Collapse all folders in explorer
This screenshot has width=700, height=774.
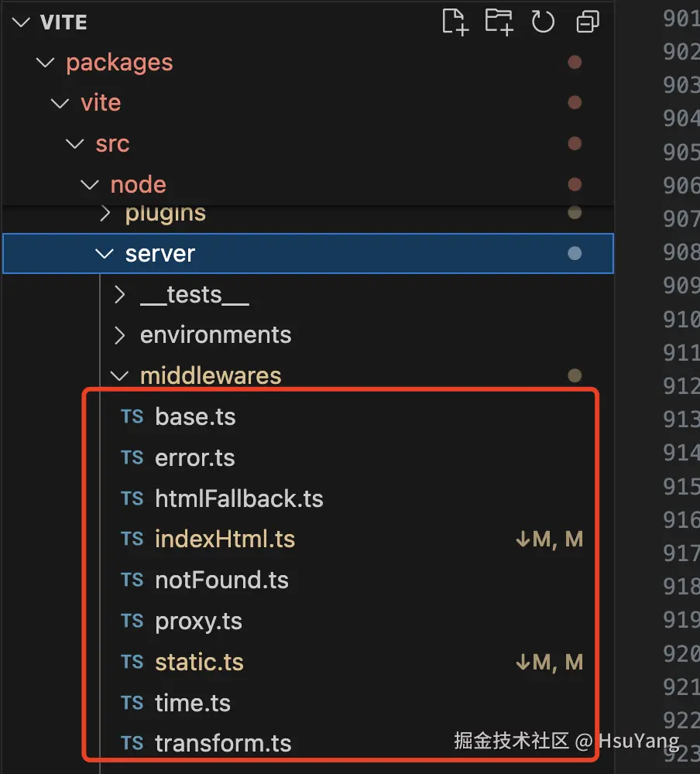pos(588,22)
